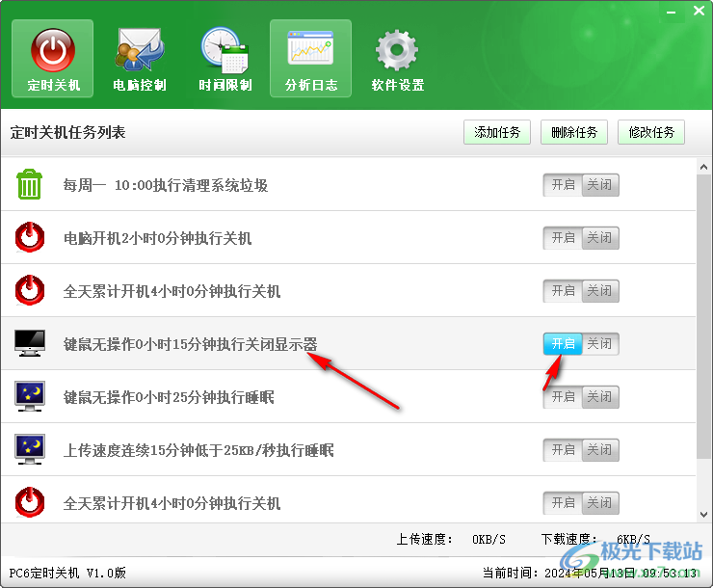Disable 上传速度 sleep task via 关闭
The width and height of the screenshot is (713, 588).
point(600,450)
